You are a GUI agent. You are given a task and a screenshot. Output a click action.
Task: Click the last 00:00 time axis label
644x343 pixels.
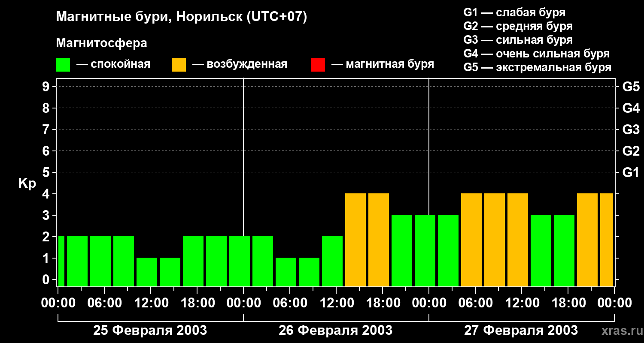tap(614, 303)
